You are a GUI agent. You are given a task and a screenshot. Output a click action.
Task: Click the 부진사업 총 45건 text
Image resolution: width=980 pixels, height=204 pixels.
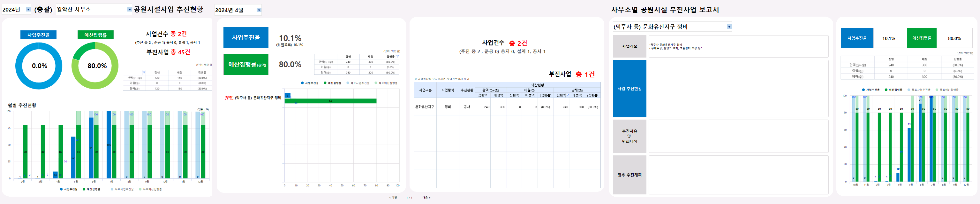[x=168, y=52]
